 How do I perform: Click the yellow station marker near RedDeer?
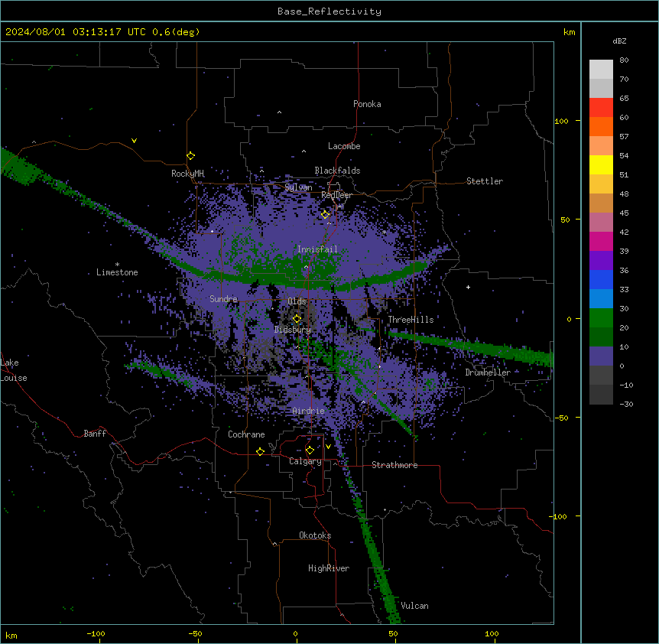pyautogui.click(x=326, y=215)
